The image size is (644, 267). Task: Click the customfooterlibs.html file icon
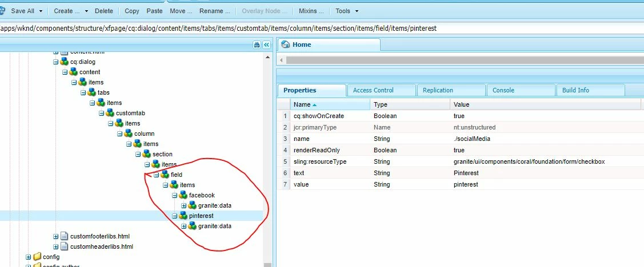click(x=64, y=236)
